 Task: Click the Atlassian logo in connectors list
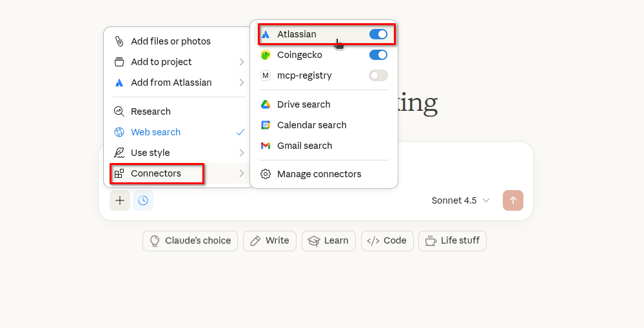[266, 34]
